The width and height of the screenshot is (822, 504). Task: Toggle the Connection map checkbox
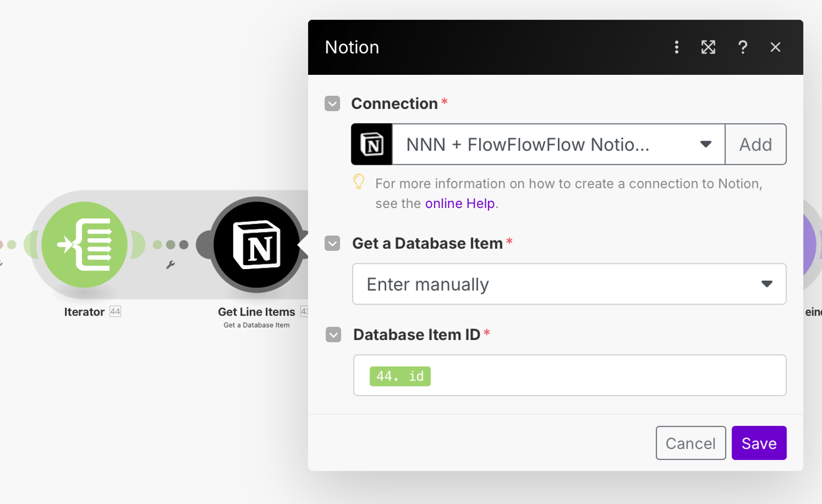tap(332, 104)
